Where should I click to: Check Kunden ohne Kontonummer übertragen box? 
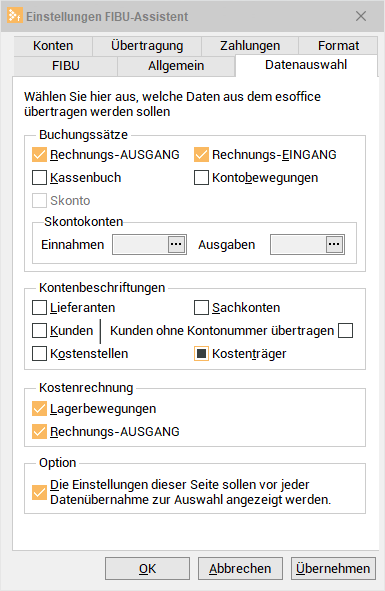(345, 331)
